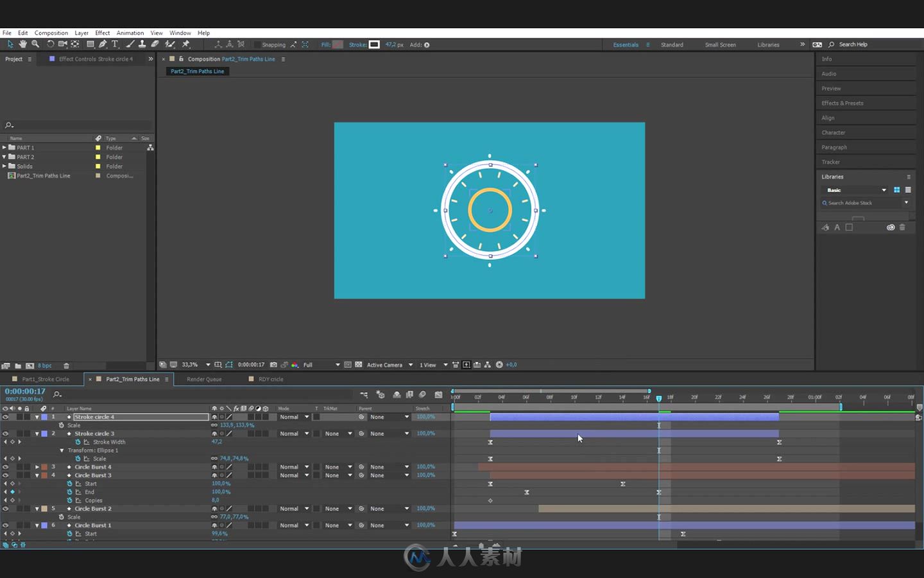Expand the PART 1 folder
This screenshot has height=578, width=924.
pos(4,148)
